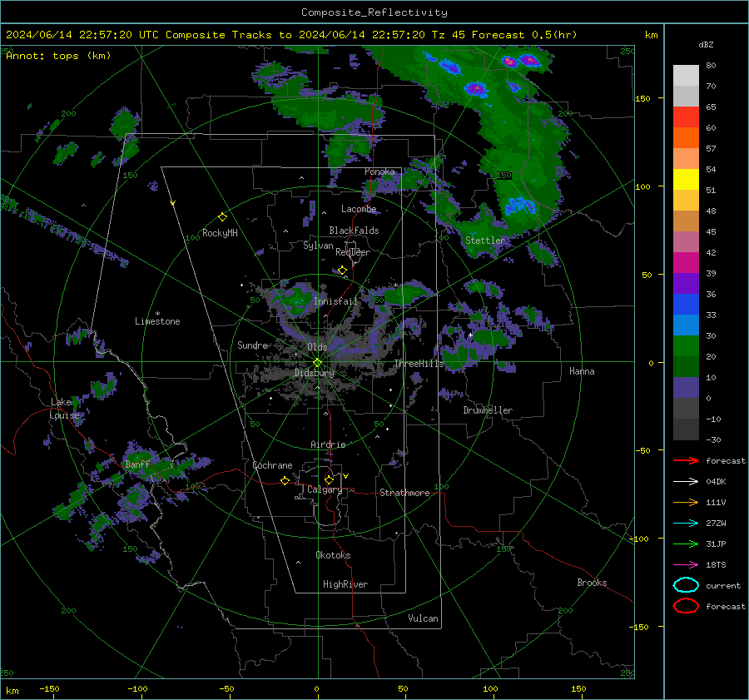Pick the light gray swatch below the 80 label
The width and height of the screenshot is (749, 700).
click(x=686, y=76)
